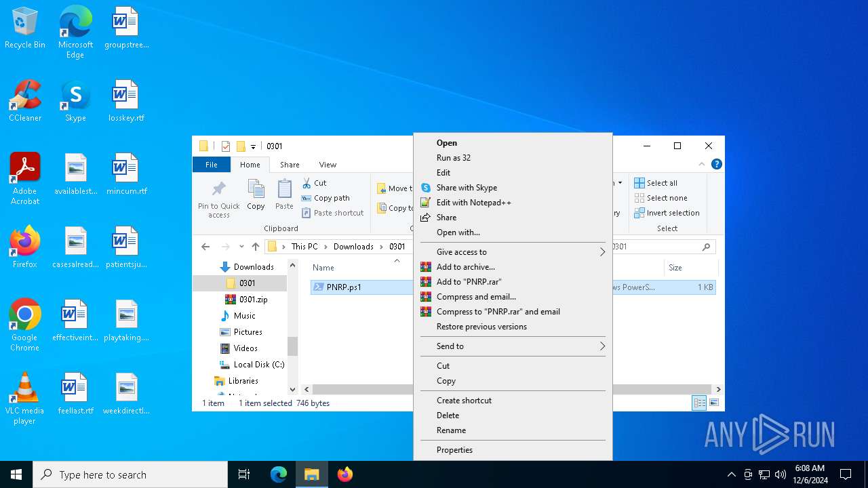Select the playtaking image file

click(x=126, y=321)
